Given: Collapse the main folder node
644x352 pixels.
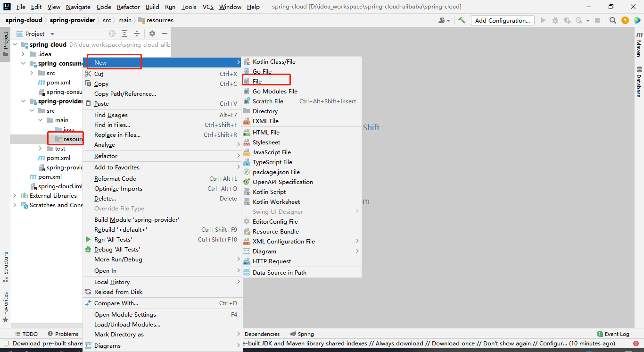Looking at the screenshot, I should point(40,120).
